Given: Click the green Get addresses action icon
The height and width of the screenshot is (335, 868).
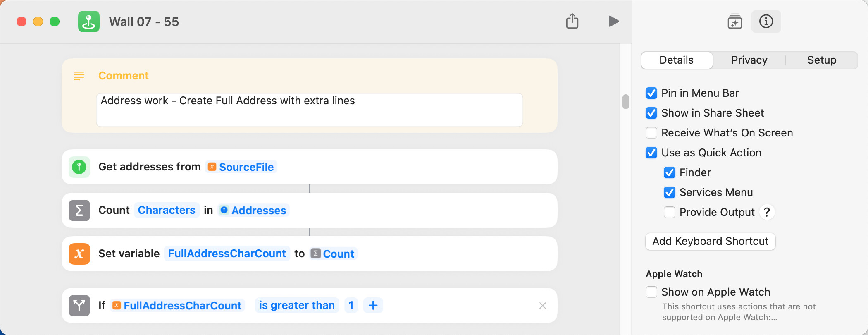Looking at the screenshot, I should pos(79,167).
